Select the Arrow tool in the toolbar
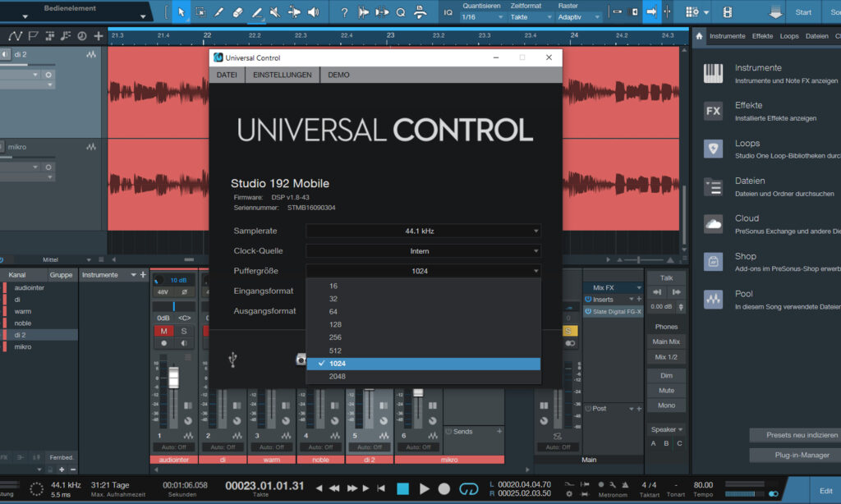Screen dimensions: 841x504 pyautogui.click(x=182, y=11)
